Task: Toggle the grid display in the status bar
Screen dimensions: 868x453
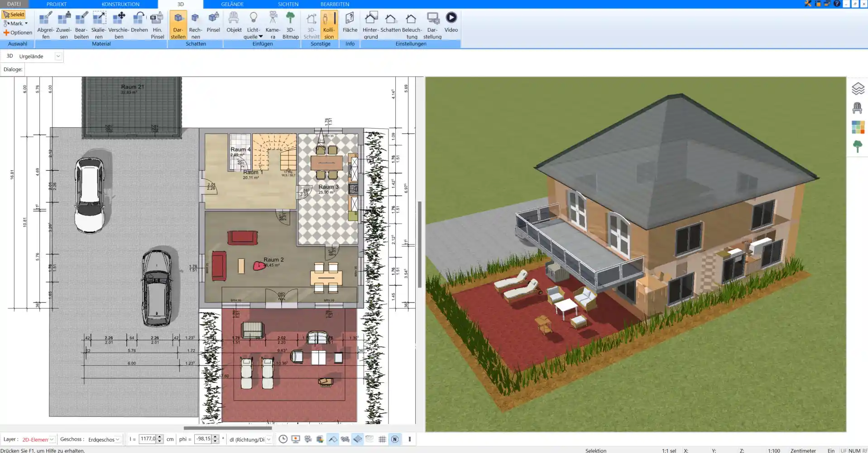Action: [383, 439]
